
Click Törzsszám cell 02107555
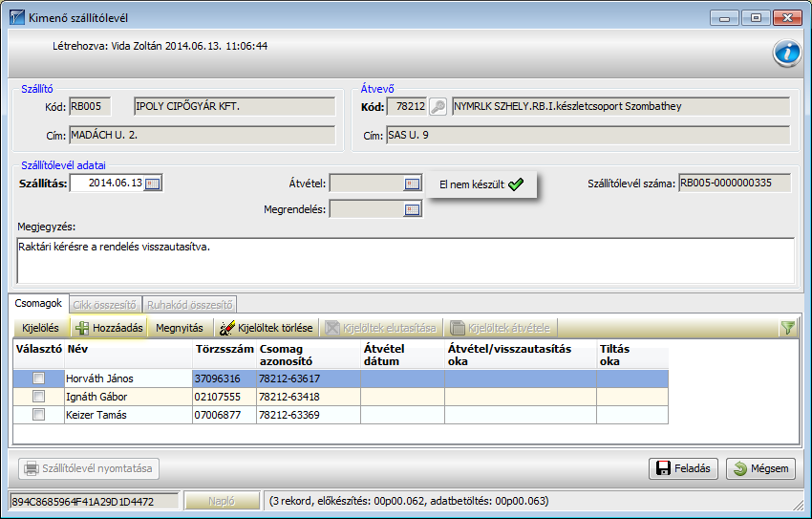click(224, 397)
